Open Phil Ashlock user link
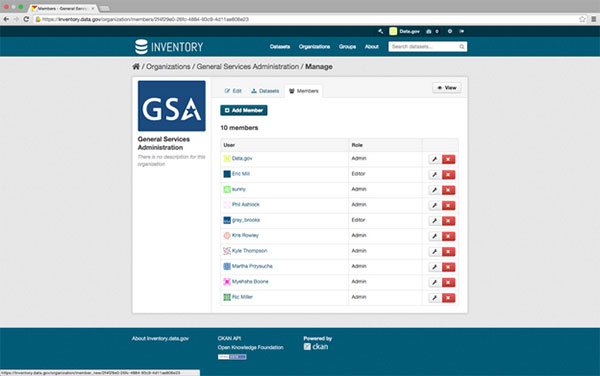 point(246,205)
